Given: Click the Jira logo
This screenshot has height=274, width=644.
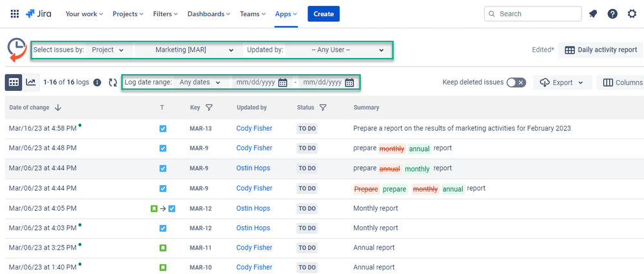Looking at the screenshot, I should [38, 14].
